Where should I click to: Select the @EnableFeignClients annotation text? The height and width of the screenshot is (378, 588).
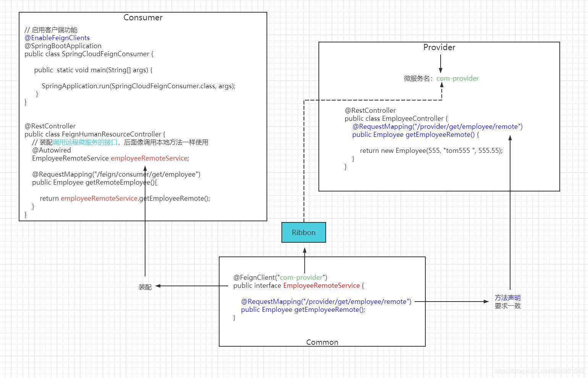pos(57,38)
